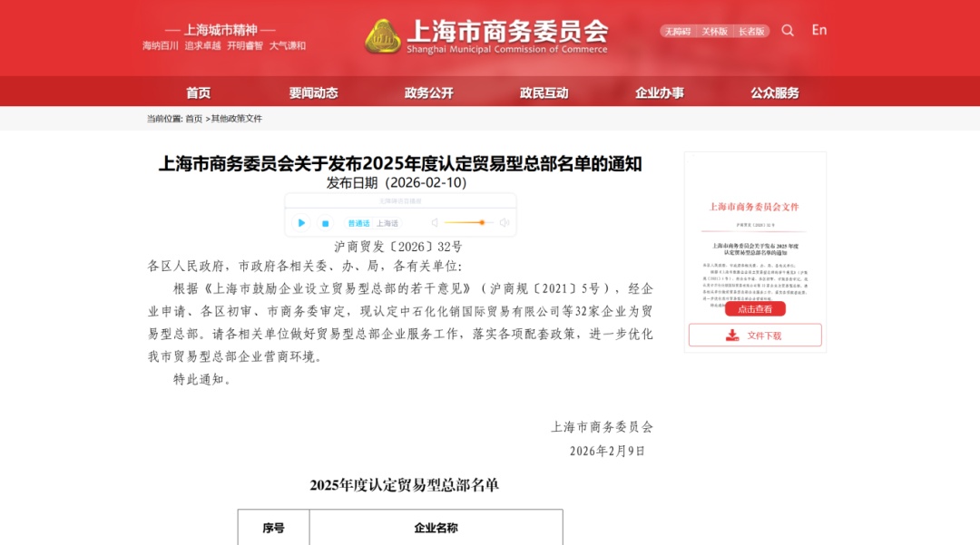The image size is (980, 545).
Task: Click the loud-volume speaker icon
Action: [x=505, y=223]
